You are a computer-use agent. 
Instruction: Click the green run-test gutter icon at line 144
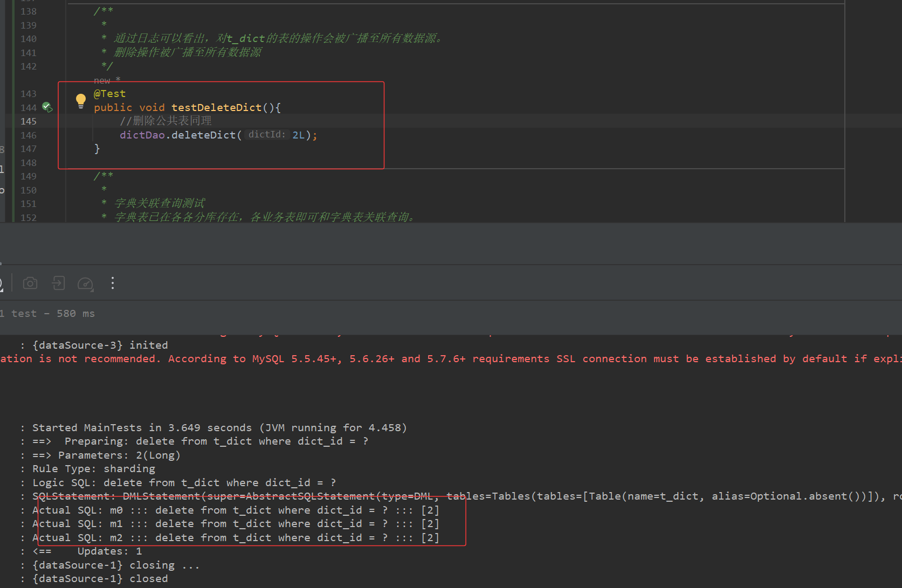(x=47, y=107)
